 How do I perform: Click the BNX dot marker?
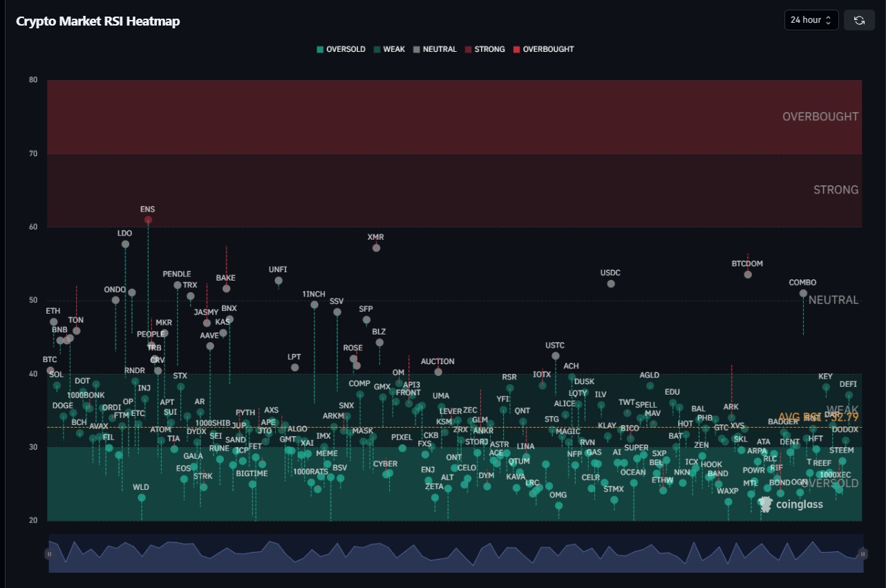pos(229,319)
